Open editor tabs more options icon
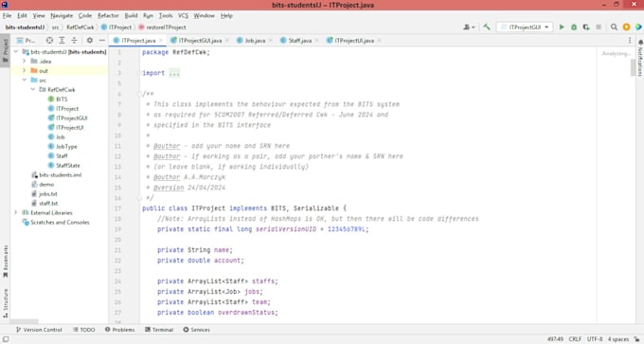 [x=630, y=41]
